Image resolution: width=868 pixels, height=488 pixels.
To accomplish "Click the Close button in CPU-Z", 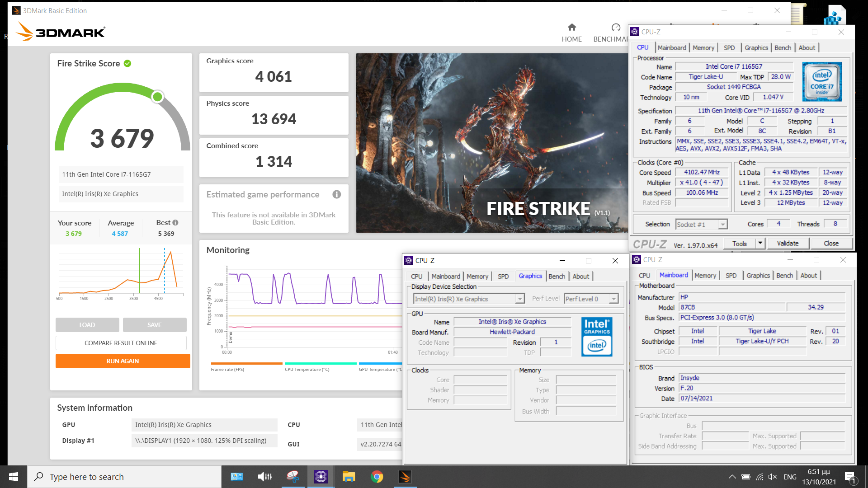I will (x=831, y=244).
